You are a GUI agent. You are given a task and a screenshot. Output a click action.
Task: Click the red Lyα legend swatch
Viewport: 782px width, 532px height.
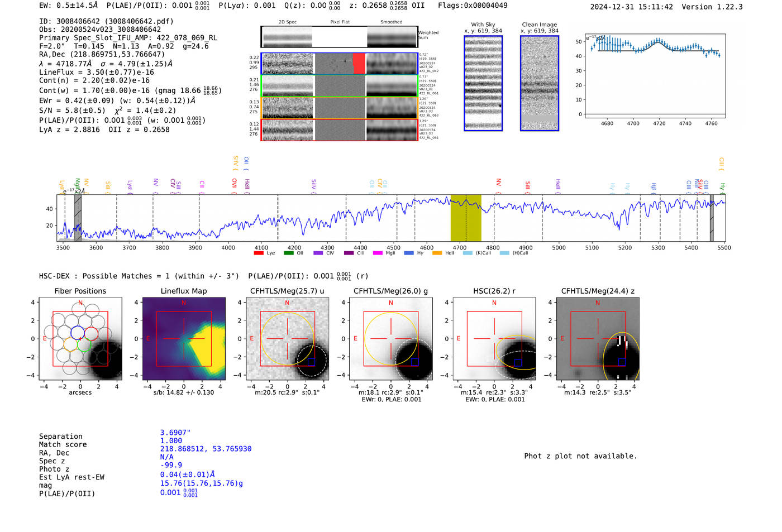click(259, 253)
